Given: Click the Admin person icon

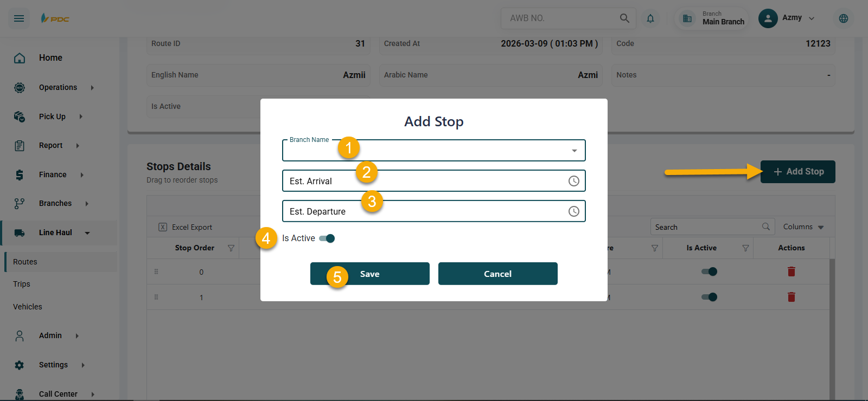Looking at the screenshot, I should tap(20, 336).
